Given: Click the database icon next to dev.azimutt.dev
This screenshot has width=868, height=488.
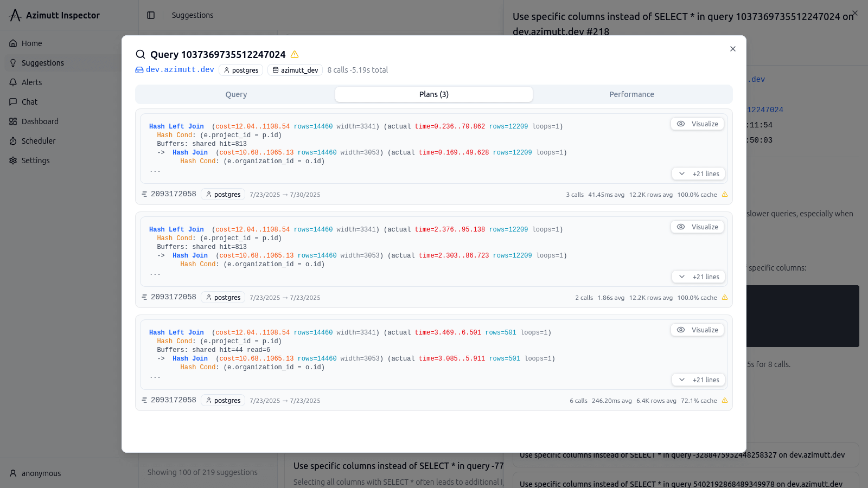Looking at the screenshot, I should pos(139,70).
